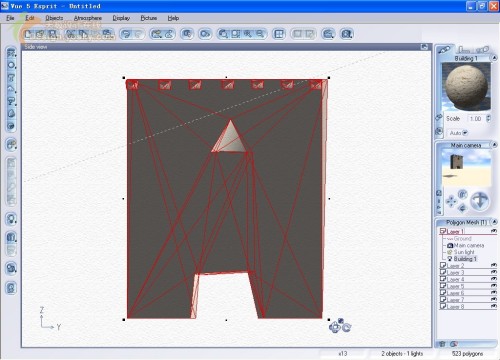Click the render icon at toolbar end
Screen dimensions: 500x360
point(347,34)
